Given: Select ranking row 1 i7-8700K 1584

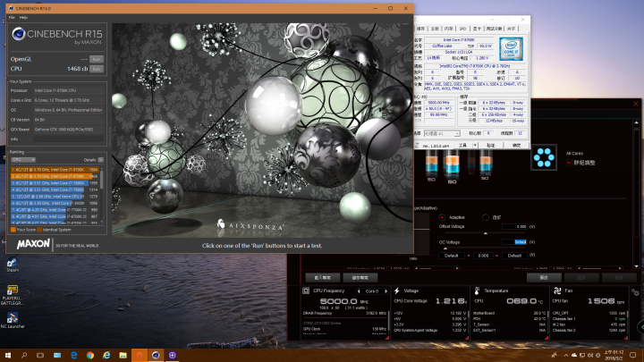Looking at the screenshot, I should click(55, 170).
